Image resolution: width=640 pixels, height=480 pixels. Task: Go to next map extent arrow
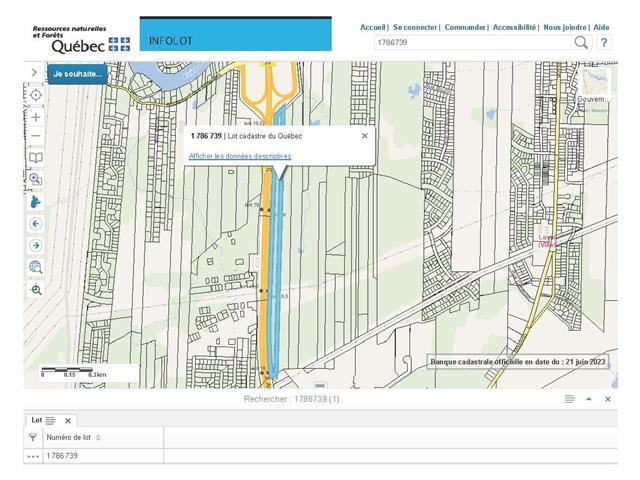[x=36, y=245]
